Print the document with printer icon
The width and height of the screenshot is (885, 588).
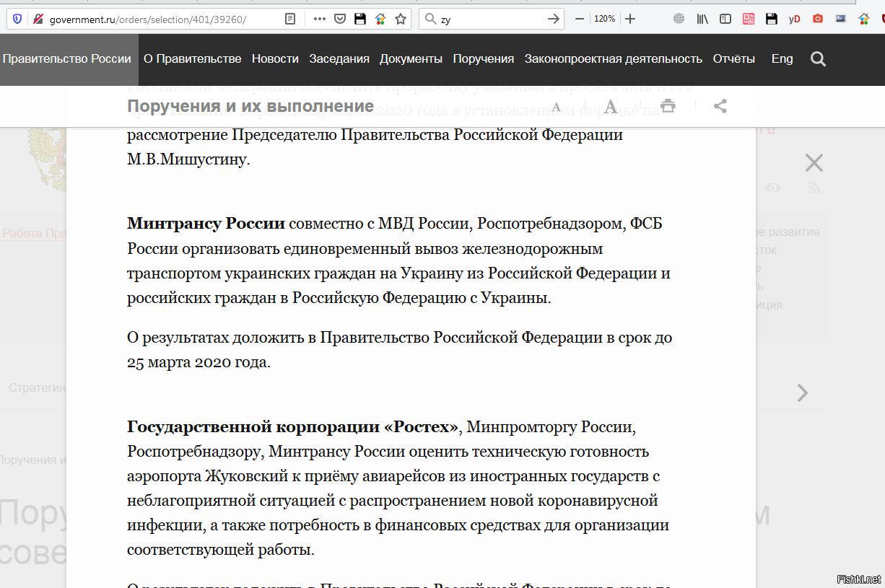coord(668,107)
